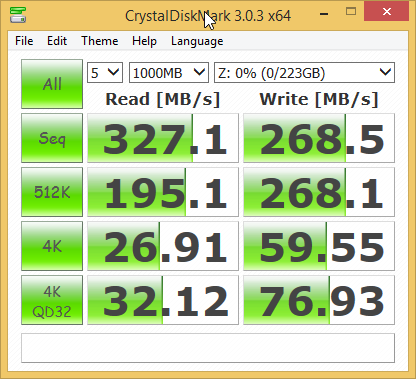Image resolution: width=416 pixels, height=379 pixels.
Task: Open the Theme menu
Action: [100, 41]
